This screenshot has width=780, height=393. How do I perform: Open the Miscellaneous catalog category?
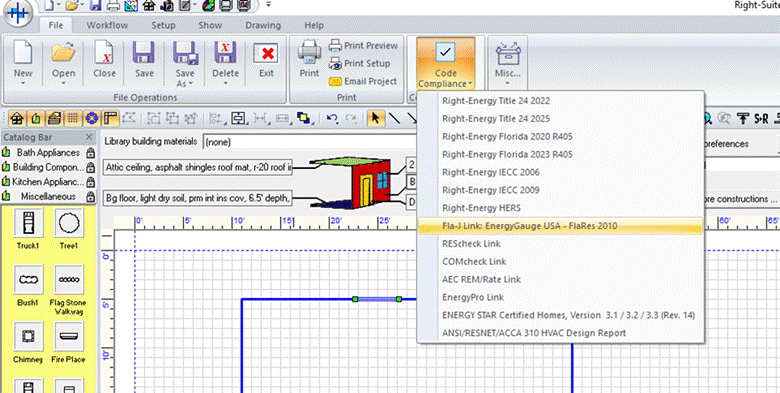click(48, 196)
